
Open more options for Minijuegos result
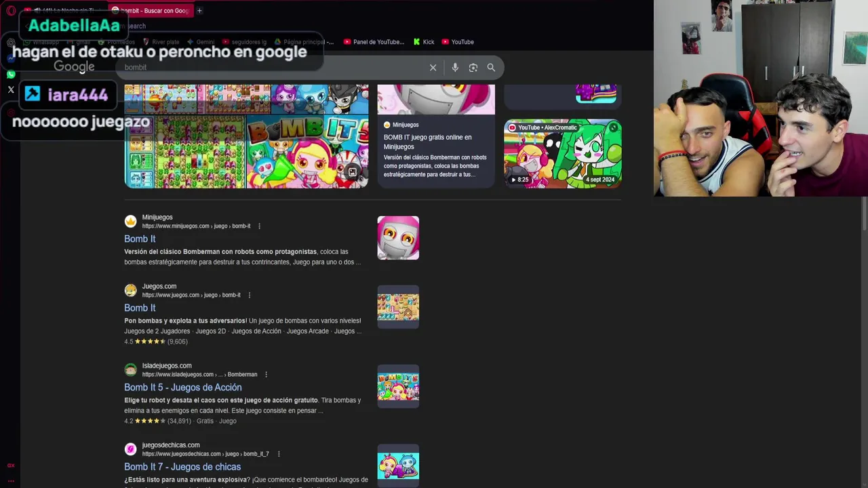(x=259, y=226)
